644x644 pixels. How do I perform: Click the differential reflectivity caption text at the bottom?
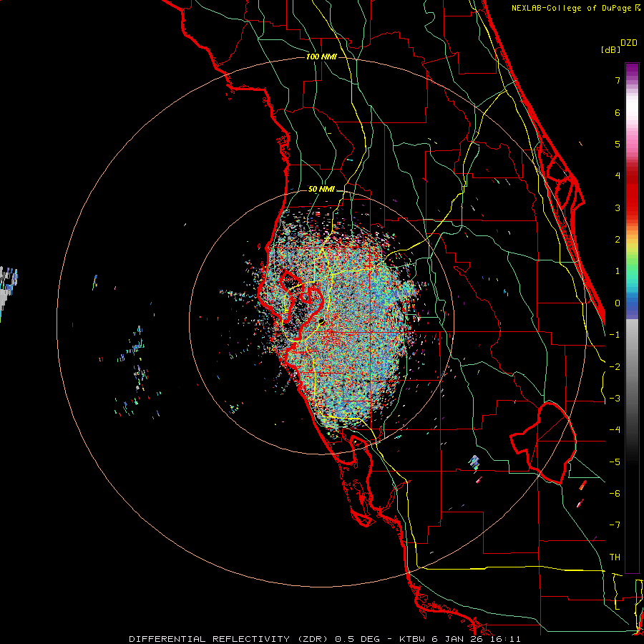(x=324, y=639)
